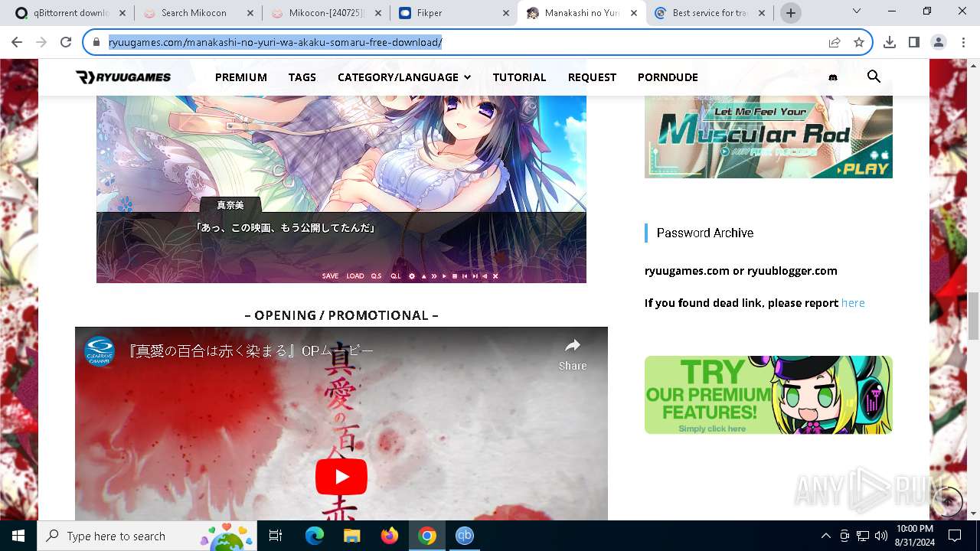
Task: Open PREMIUM menu item
Action: click(x=241, y=77)
